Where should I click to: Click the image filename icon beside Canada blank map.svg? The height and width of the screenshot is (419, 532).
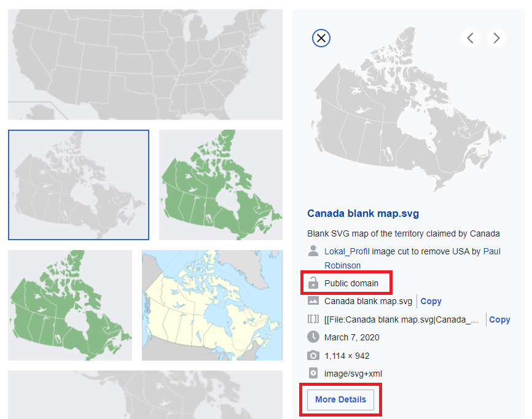coord(313,301)
